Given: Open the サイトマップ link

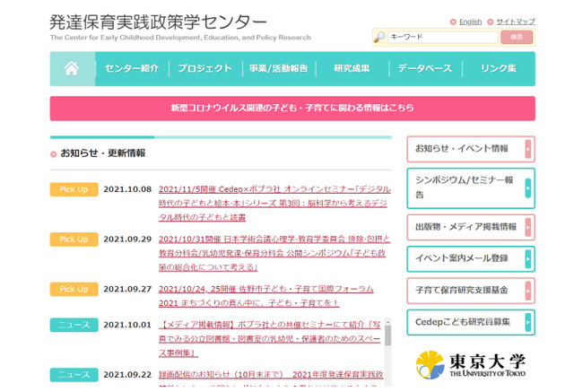Looking at the screenshot, I should tap(516, 22).
